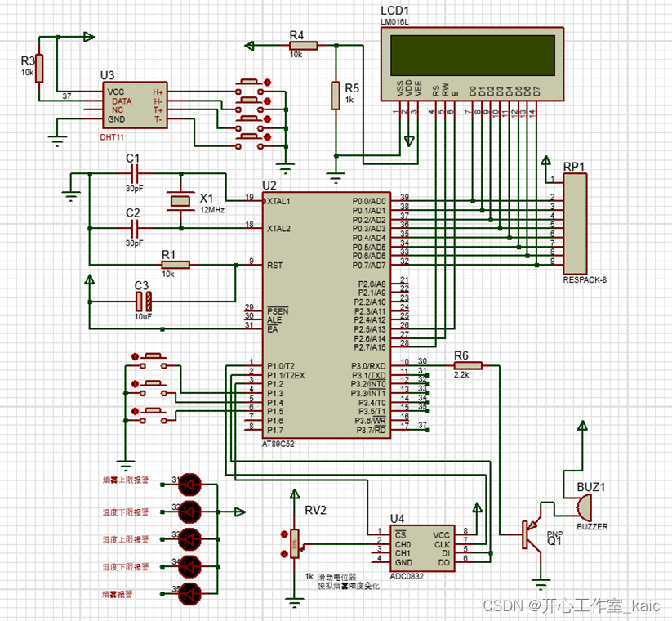The width and height of the screenshot is (672, 621).
Task: Select the power terminal left of R4
Action: click(249, 46)
